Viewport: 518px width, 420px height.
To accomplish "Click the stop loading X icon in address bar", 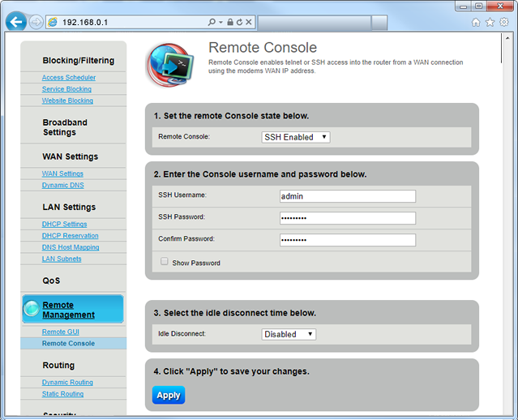I will [248, 22].
